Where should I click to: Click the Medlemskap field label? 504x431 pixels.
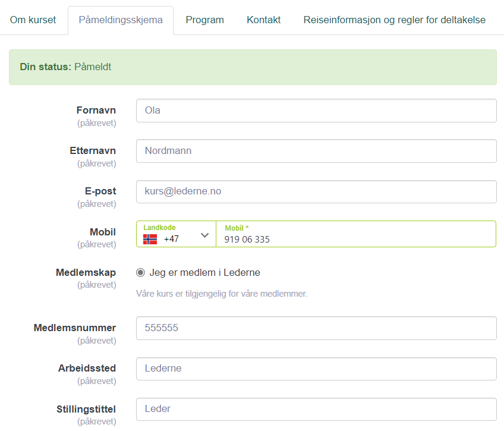86,272
